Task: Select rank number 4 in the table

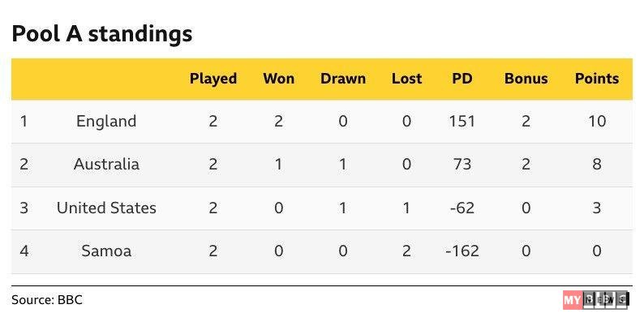Action: tap(24, 251)
